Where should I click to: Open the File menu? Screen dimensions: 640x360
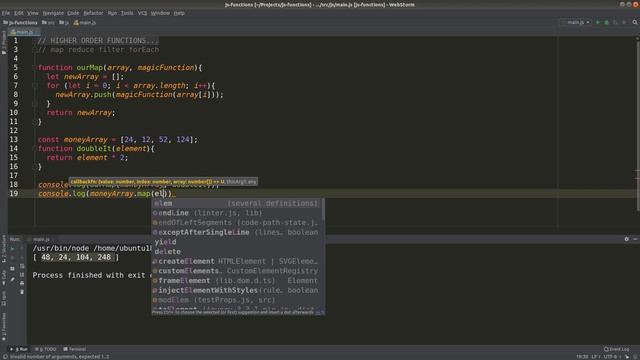pos(6,13)
